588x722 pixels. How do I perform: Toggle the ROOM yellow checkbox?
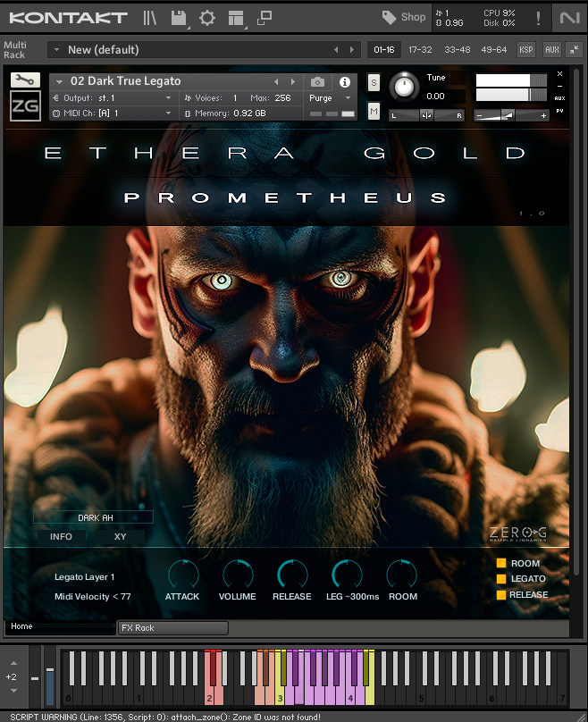point(501,563)
